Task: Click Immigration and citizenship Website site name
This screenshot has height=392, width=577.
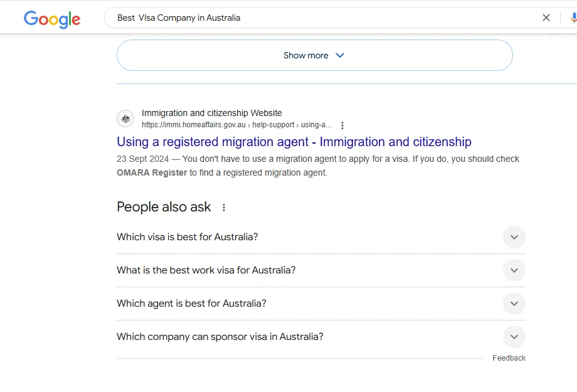Action: [x=212, y=113]
